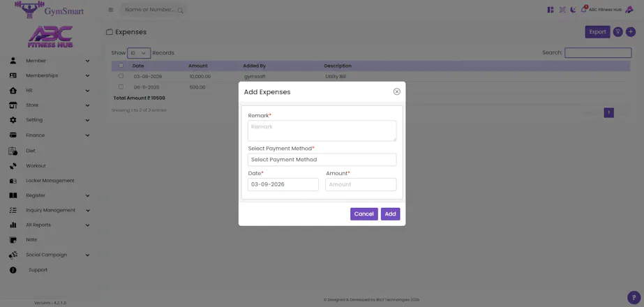This screenshot has height=307, width=644.
Task: Expand the Store menu chevron
Action: tap(87, 105)
